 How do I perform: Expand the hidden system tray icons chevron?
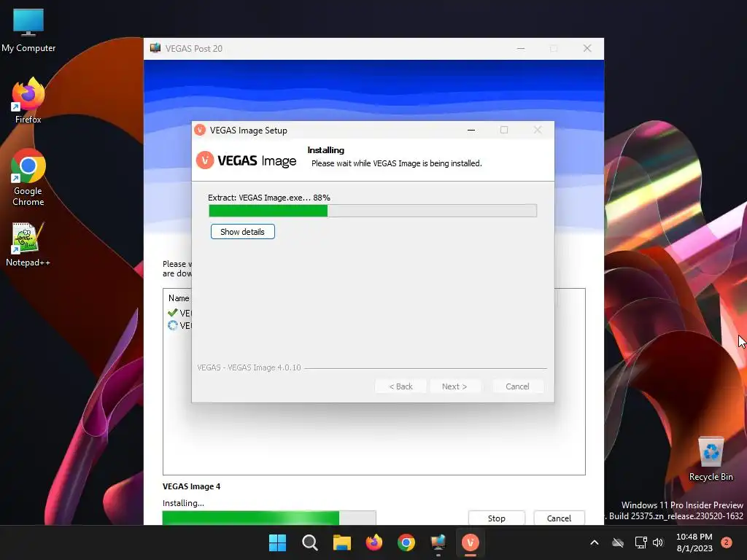pyautogui.click(x=594, y=542)
